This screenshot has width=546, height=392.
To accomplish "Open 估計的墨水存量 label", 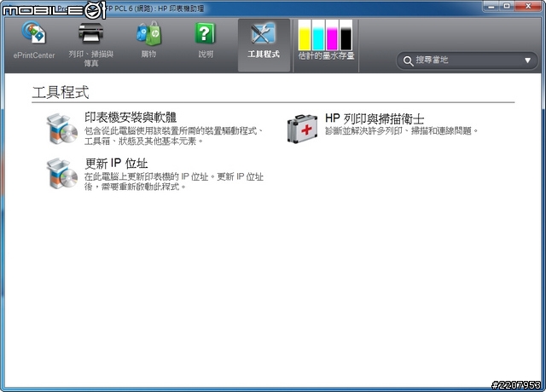I will click(x=326, y=55).
